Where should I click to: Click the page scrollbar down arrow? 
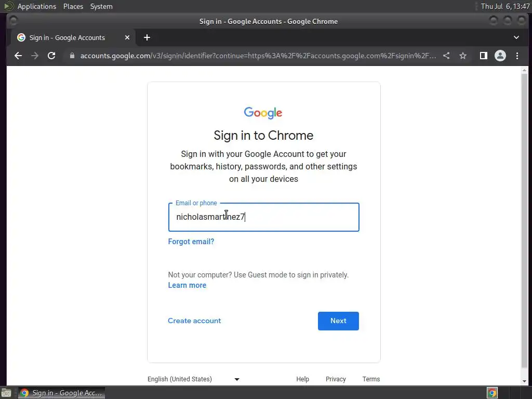(x=525, y=381)
